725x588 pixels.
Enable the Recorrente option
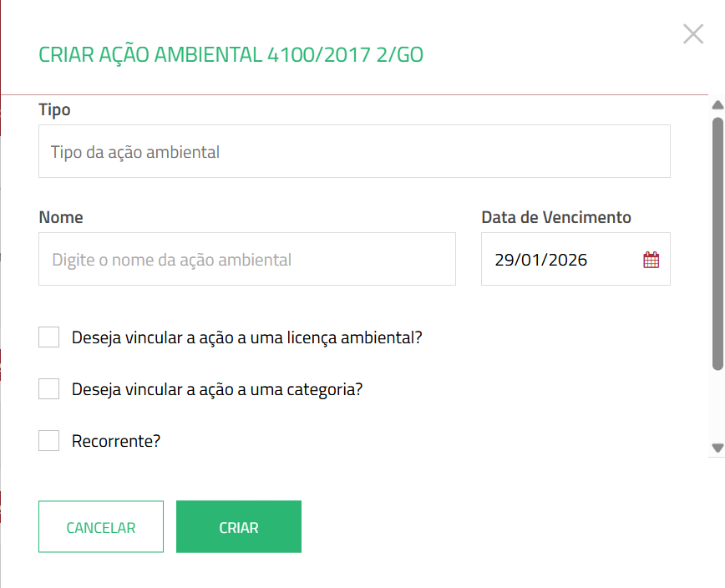coord(48,440)
